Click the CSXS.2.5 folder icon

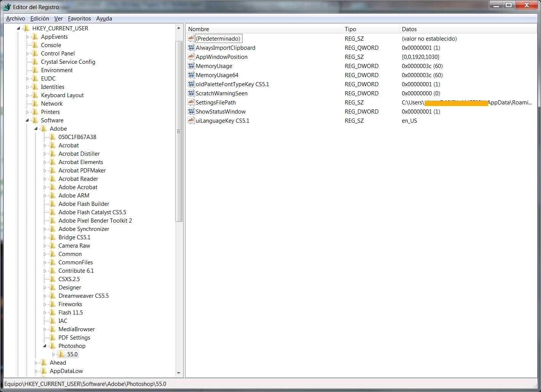tap(53, 279)
